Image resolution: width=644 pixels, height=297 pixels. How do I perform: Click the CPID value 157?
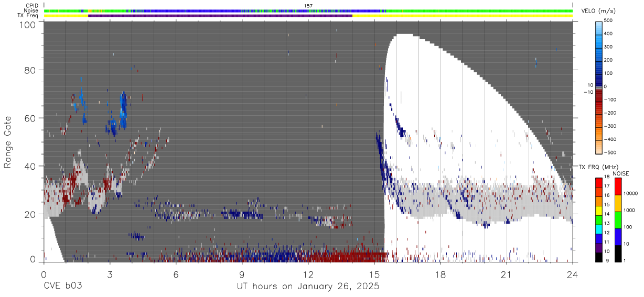(308, 6)
